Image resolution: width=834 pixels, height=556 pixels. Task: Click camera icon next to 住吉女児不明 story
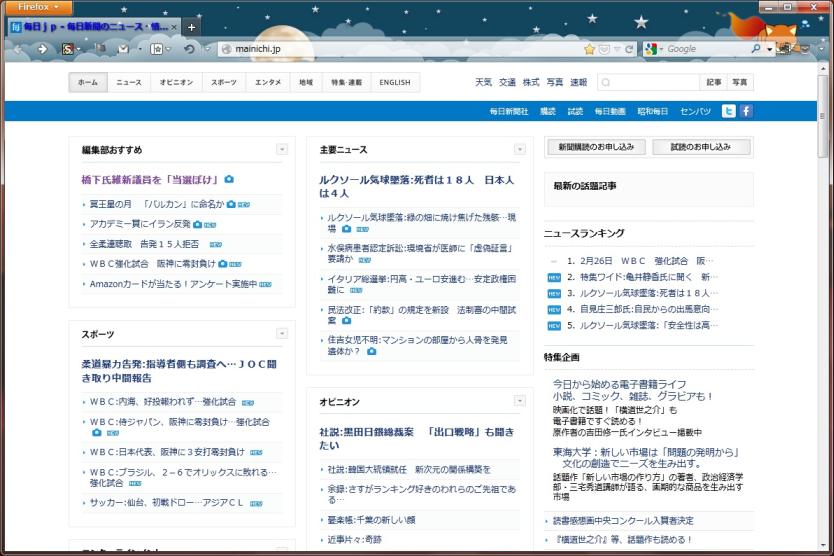(x=372, y=351)
